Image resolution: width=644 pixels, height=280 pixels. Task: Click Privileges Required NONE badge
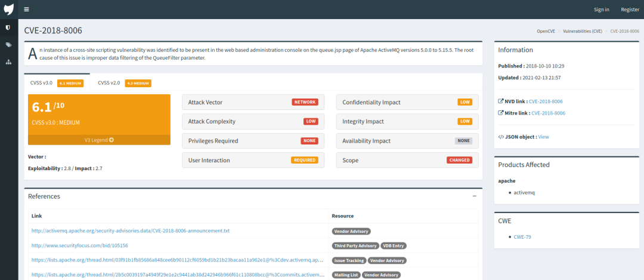coord(309,141)
